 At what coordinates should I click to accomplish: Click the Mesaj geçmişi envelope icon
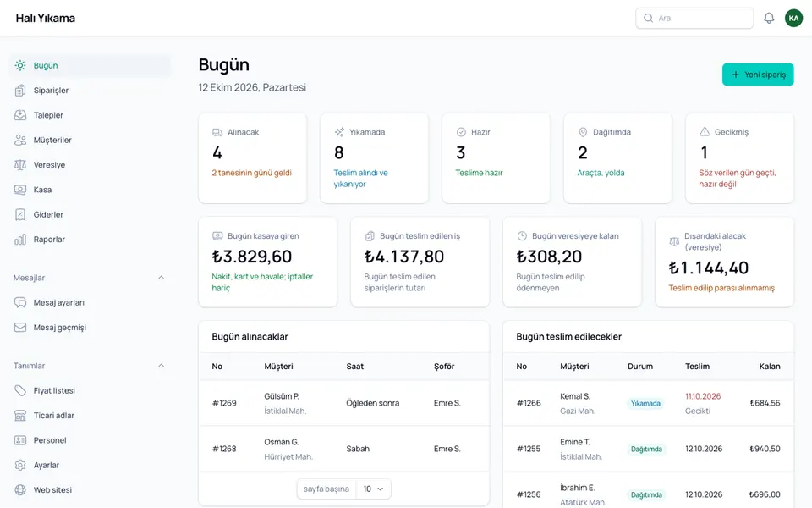pos(20,328)
